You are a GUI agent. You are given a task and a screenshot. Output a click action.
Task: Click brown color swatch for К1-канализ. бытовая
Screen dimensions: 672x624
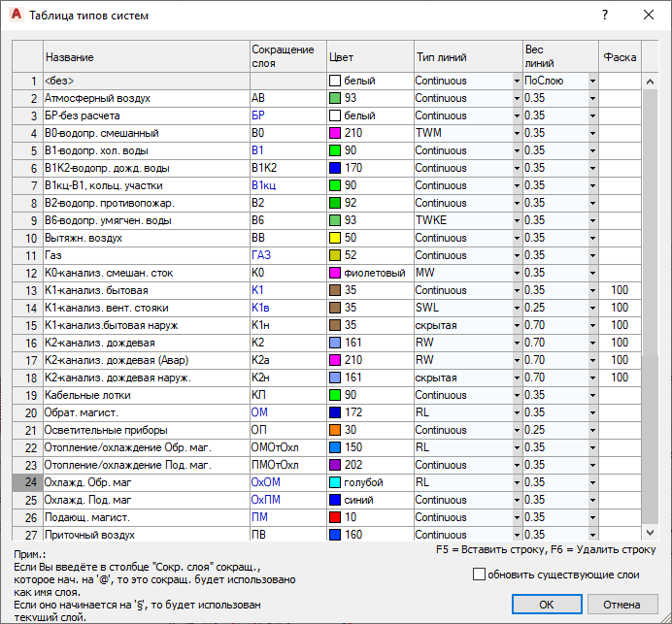pyautogui.click(x=335, y=290)
